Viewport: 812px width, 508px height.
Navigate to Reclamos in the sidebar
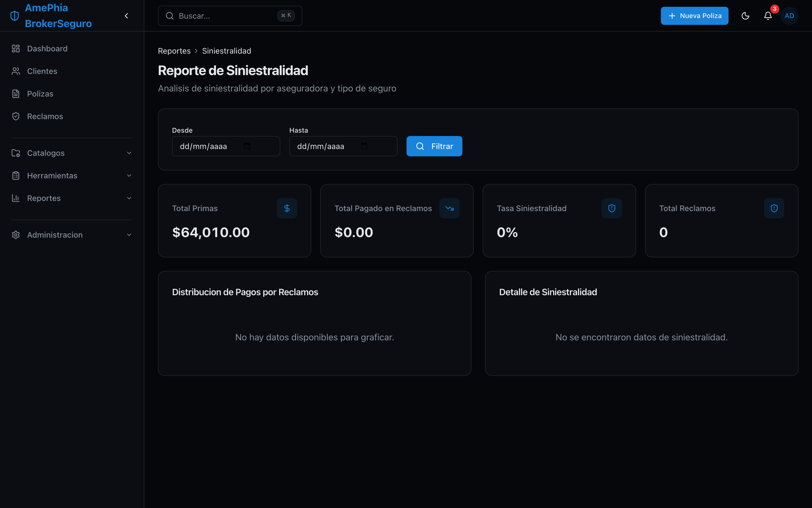pyautogui.click(x=72, y=116)
